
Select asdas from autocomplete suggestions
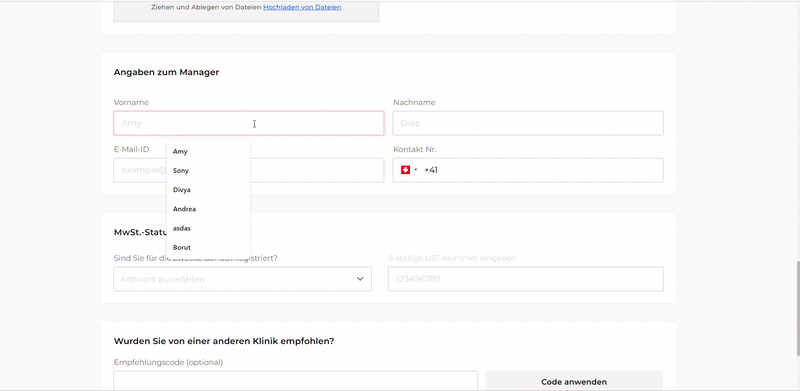tap(208, 228)
